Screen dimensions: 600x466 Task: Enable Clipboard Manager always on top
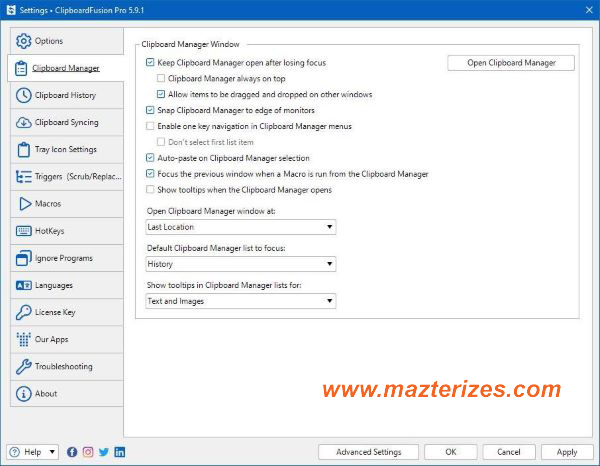click(x=161, y=78)
